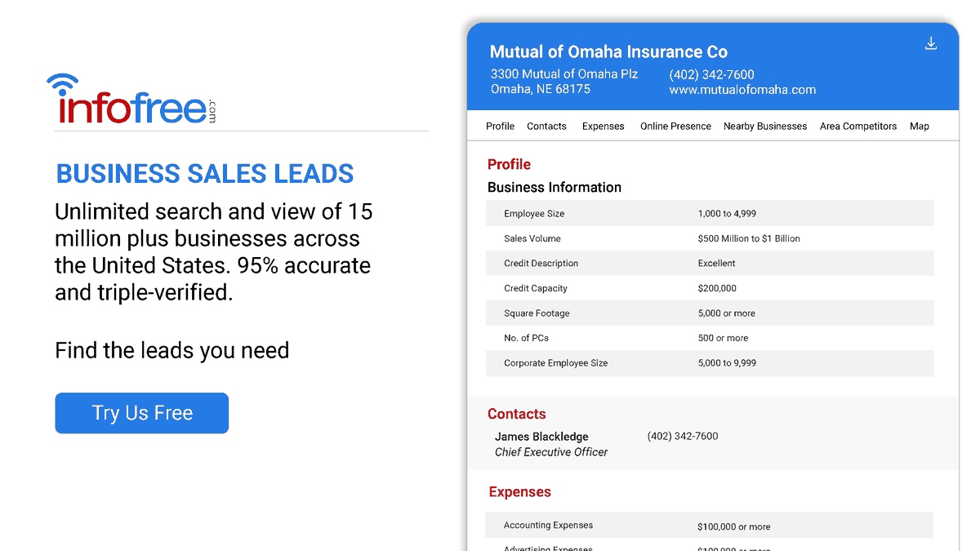Switch to the Map tab
The image size is (980, 551).
tap(920, 126)
